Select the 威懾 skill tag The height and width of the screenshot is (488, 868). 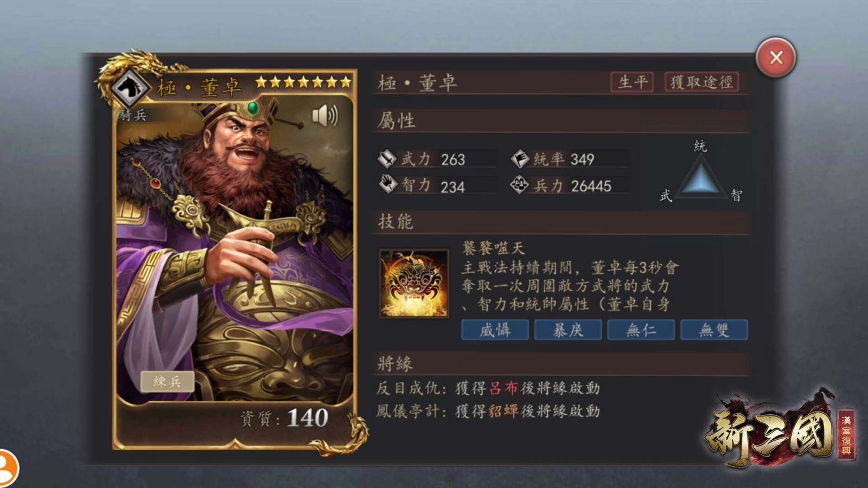pos(495,330)
